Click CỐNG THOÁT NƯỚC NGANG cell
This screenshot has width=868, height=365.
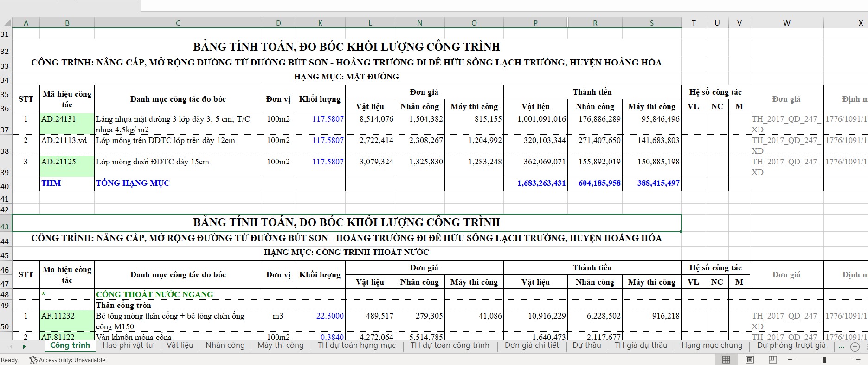pos(178,294)
